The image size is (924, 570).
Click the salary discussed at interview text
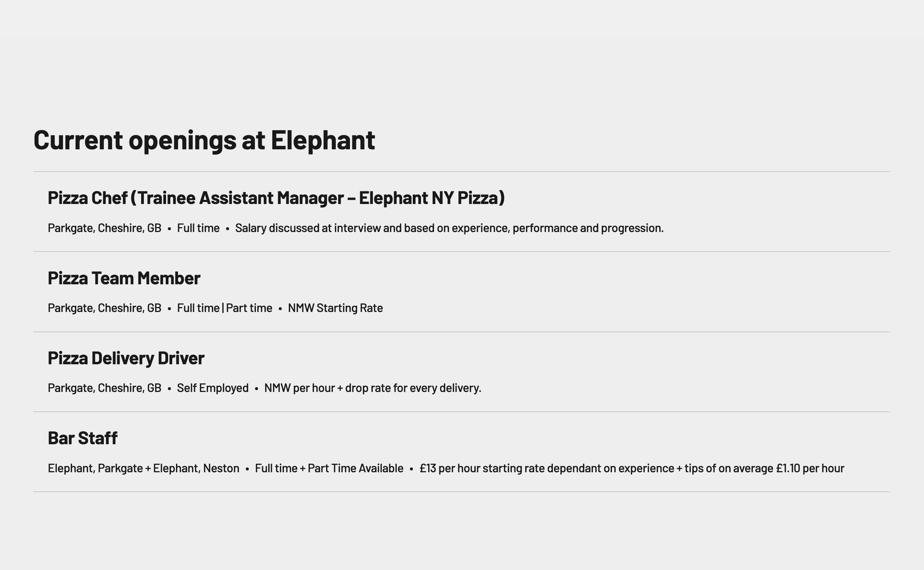click(x=449, y=228)
